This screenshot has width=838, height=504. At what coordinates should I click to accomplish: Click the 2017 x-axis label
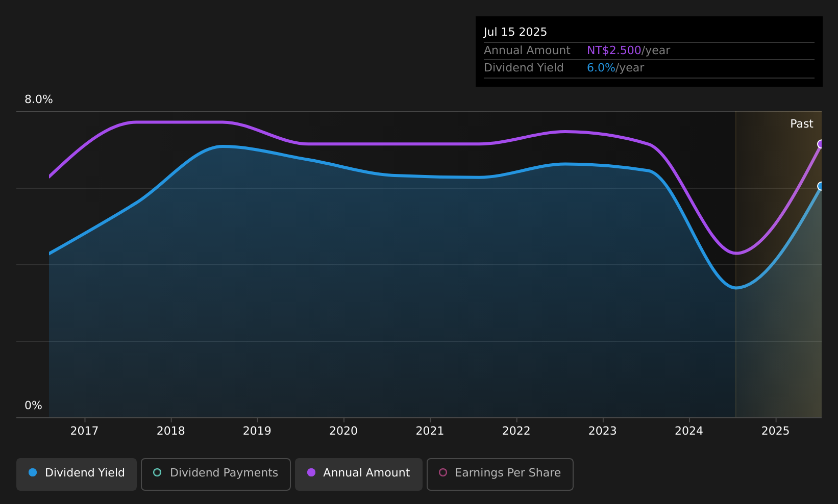point(84,431)
